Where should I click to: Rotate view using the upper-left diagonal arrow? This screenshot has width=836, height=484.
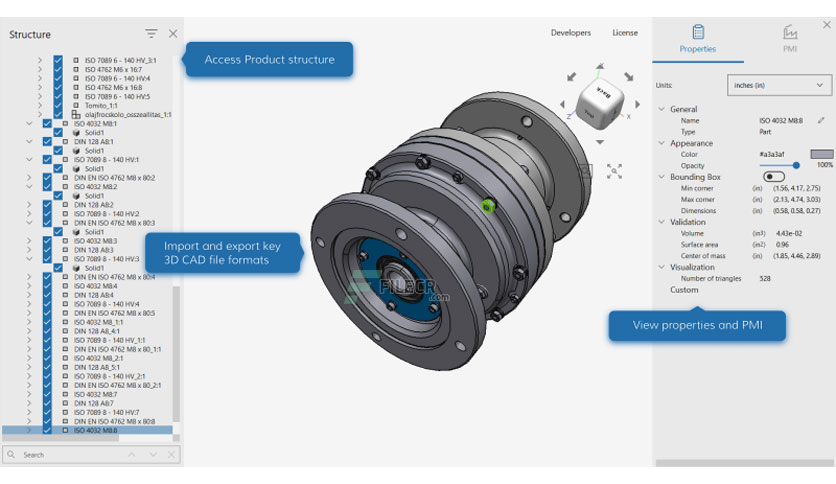(572, 77)
